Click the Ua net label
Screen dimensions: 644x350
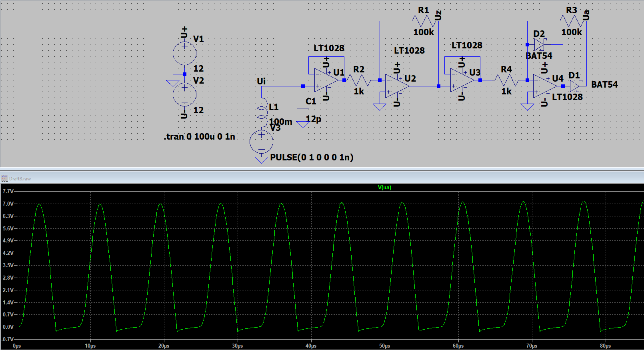pyautogui.click(x=586, y=16)
